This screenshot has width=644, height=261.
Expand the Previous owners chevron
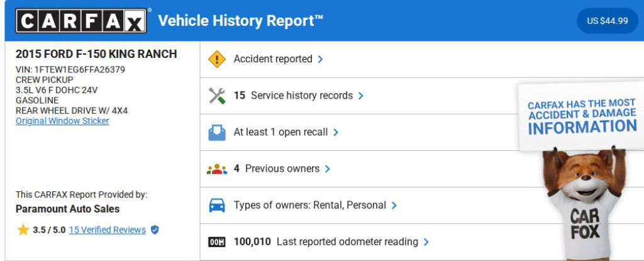[328, 169]
